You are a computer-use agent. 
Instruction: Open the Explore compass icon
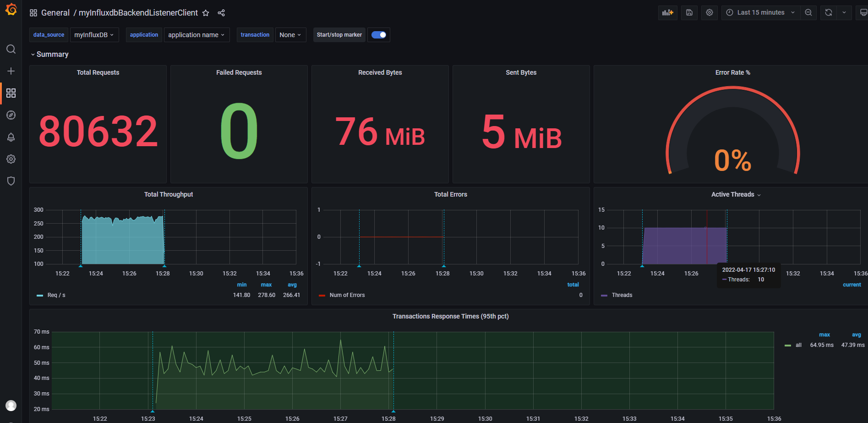[11, 115]
